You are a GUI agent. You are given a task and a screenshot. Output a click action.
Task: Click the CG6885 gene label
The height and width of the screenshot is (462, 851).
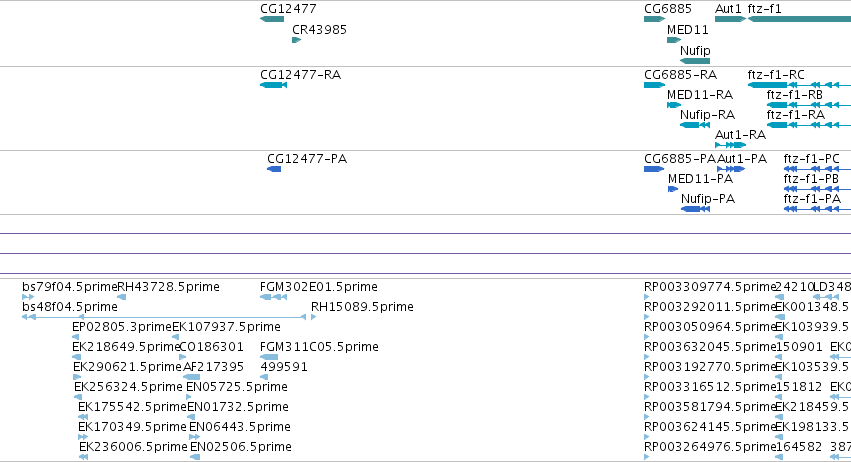coord(668,9)
